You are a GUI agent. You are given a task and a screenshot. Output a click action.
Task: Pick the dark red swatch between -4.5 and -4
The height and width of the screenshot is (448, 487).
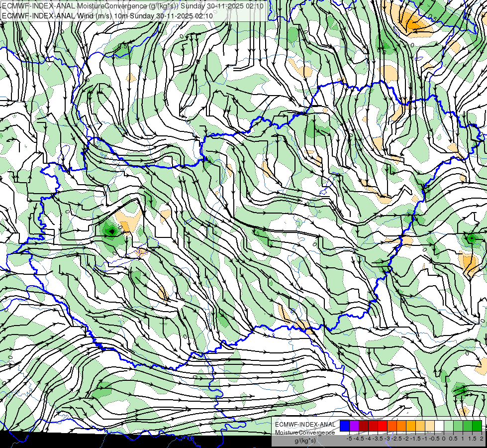click(364, 426)
